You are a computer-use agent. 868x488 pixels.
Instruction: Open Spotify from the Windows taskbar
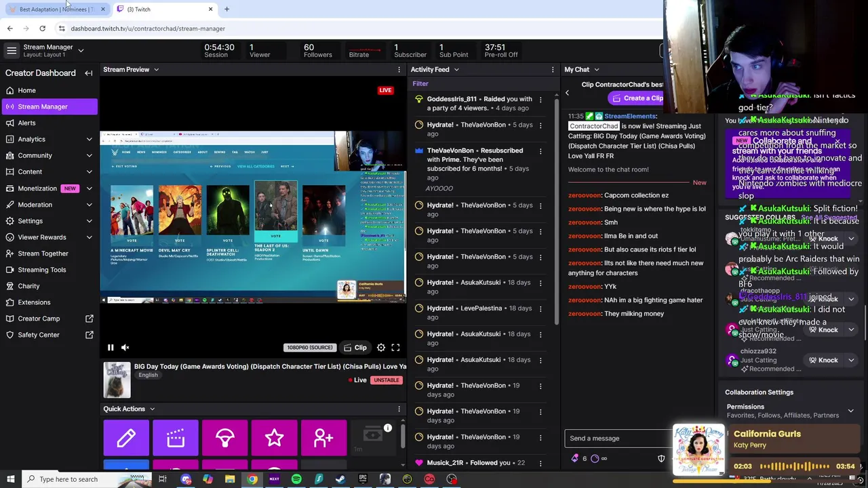pyautogui.click(x=296, y=479)
